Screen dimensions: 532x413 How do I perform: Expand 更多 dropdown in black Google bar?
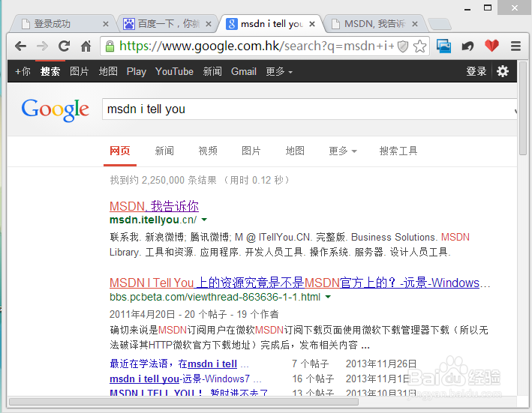pyautogui.click(x=279, y=71)
